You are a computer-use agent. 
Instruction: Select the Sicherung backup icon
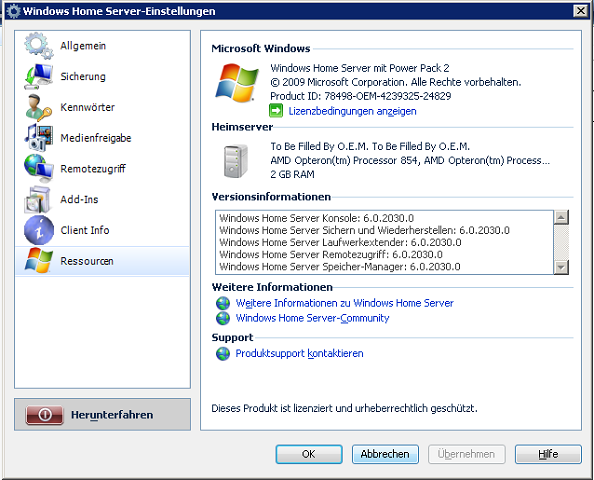39,77
